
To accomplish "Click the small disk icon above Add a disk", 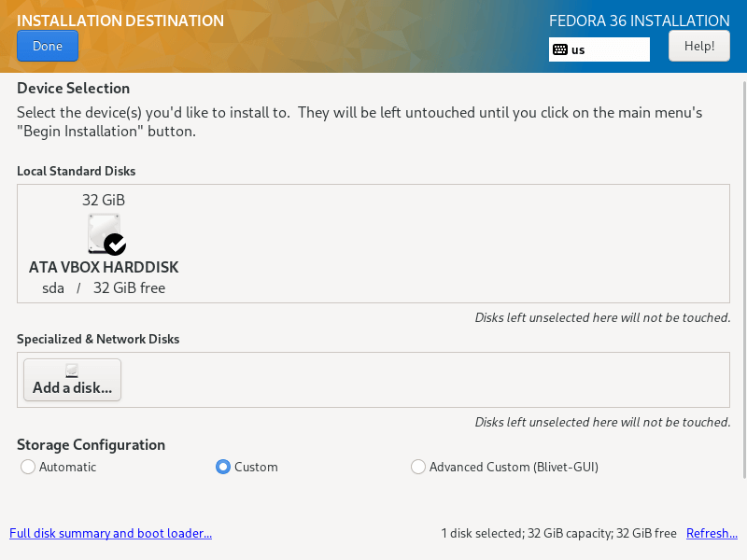I will coord(72,371).
